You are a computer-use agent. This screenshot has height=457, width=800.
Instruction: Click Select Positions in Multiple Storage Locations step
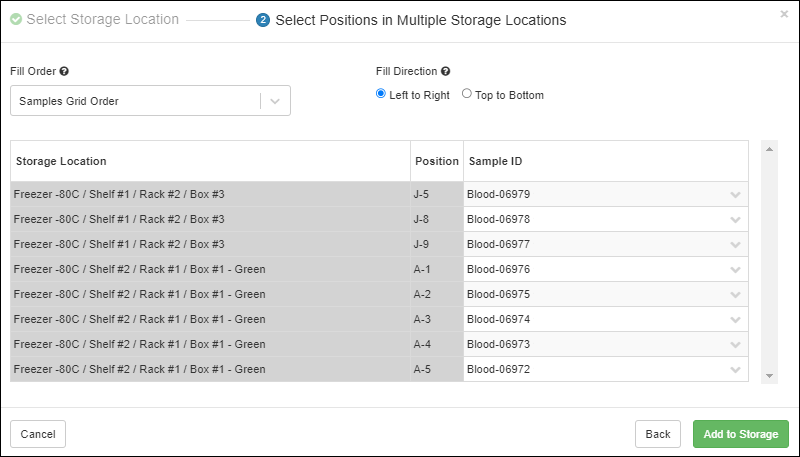click(420, 20)
